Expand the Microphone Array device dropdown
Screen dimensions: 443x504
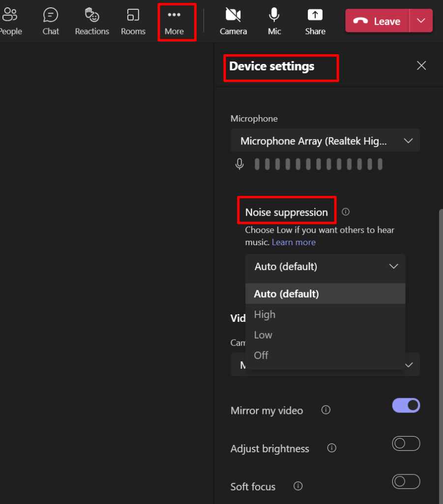(325, 140)
